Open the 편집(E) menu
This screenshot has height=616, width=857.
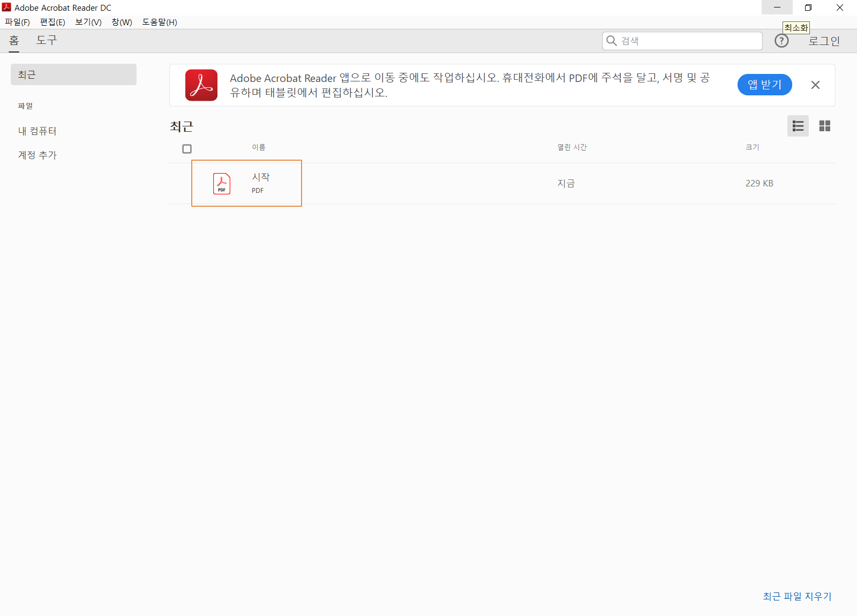(52, 22)
